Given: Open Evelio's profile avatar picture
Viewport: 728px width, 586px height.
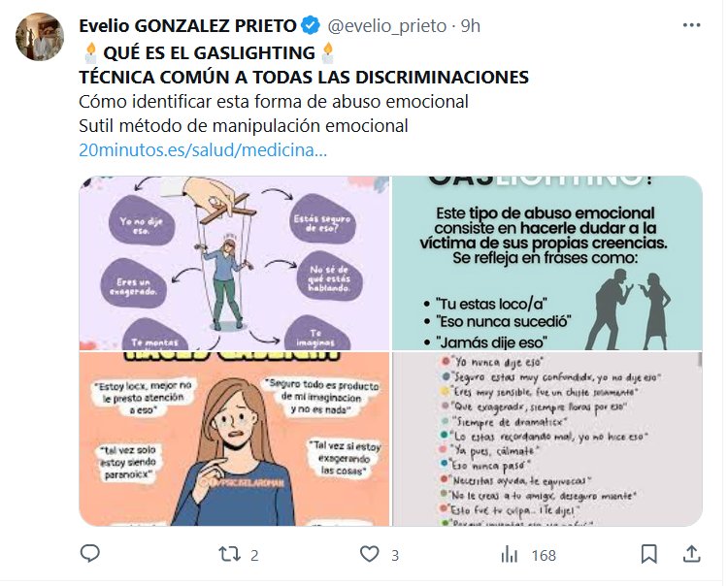Looking at the screenshot, I should (40, 37).
